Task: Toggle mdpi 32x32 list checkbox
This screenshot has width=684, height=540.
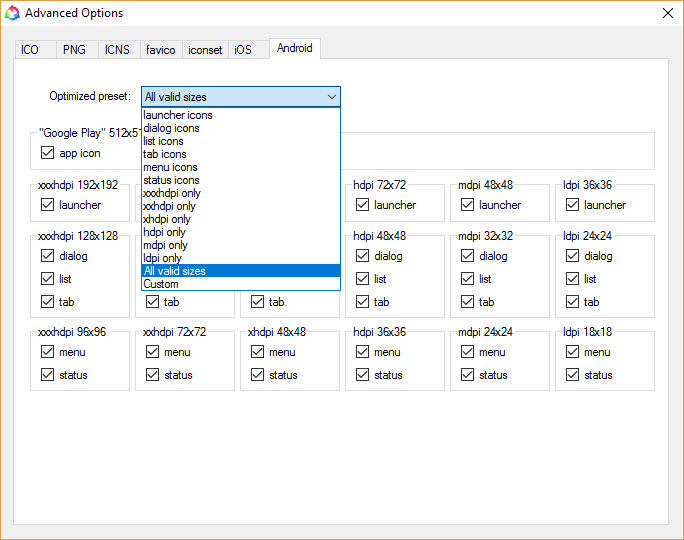Action: click(x=467, y=279)
